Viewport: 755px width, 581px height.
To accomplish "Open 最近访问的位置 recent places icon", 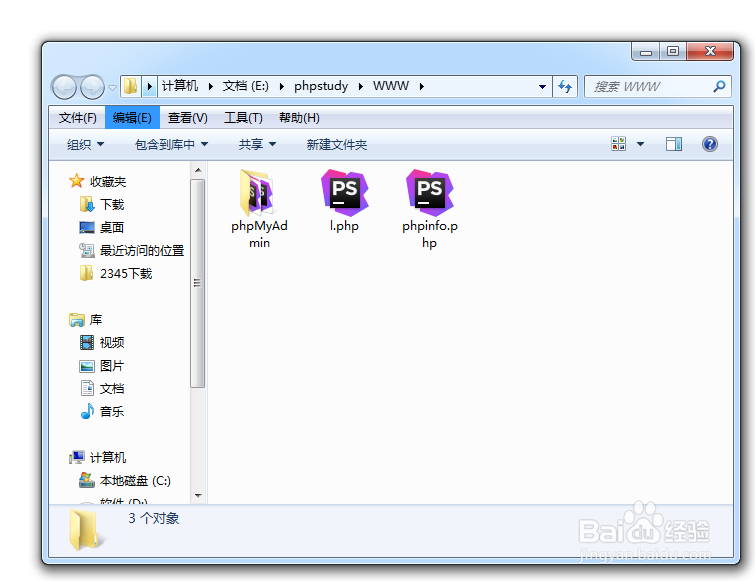I will (87, 250).
